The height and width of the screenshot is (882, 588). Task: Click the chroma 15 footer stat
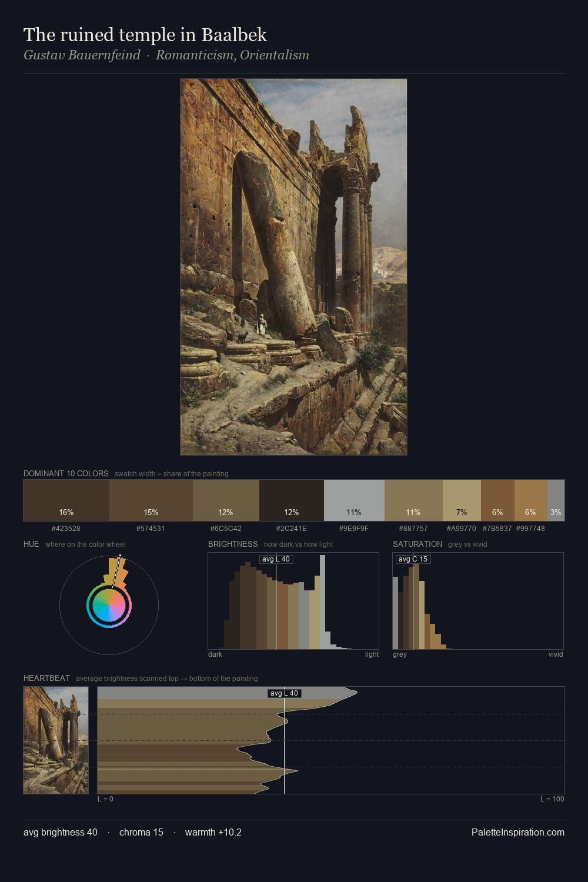(x=141, y=832)
